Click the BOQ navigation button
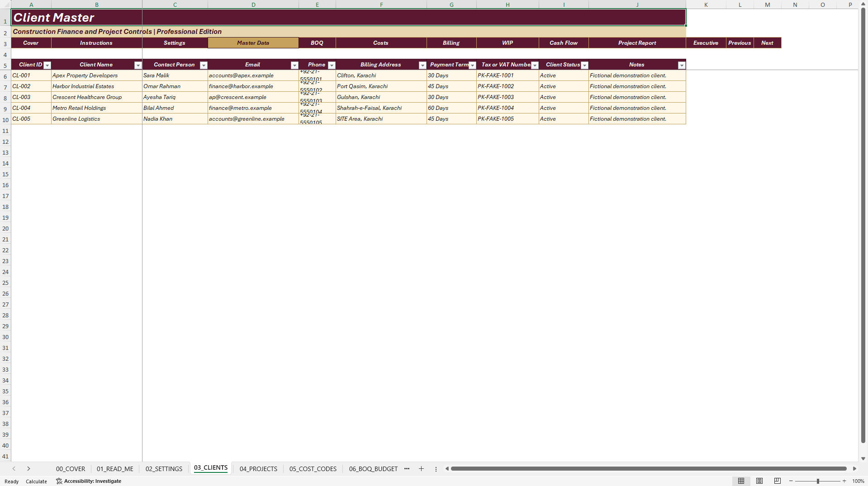This screenshot has width=868, height=486. click(x=317, y=43)
